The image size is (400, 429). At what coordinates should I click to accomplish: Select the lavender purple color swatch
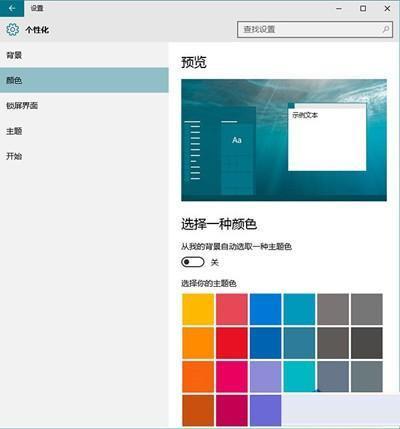point(265,377)
